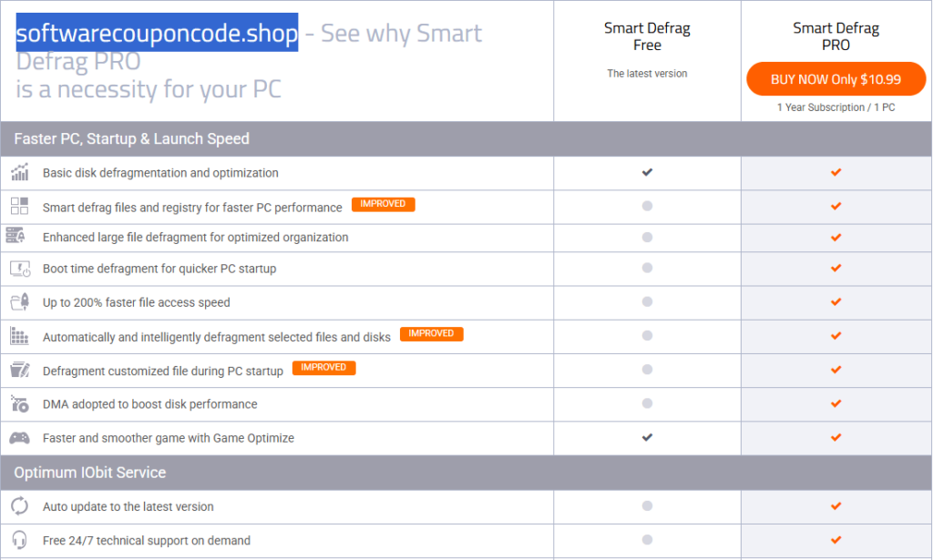The height and width of the screenshot is (560, 933).
Task: Click the customized file defragment icon
Action: [20, 370]
